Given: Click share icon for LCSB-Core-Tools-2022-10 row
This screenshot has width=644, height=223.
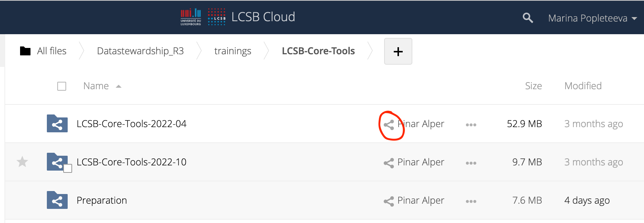Looking at the screenshot, I should click(x=389, y=163).
